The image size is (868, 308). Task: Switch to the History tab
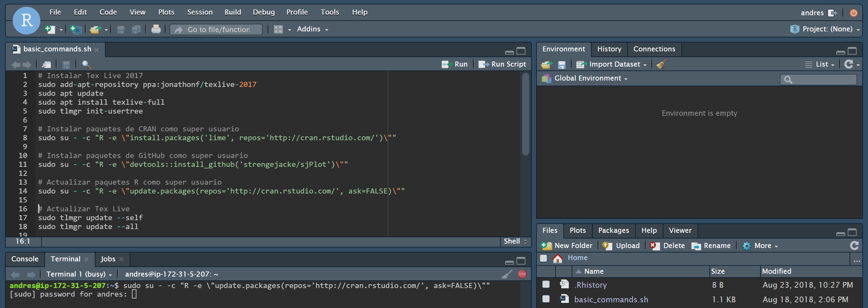point(609,49)
